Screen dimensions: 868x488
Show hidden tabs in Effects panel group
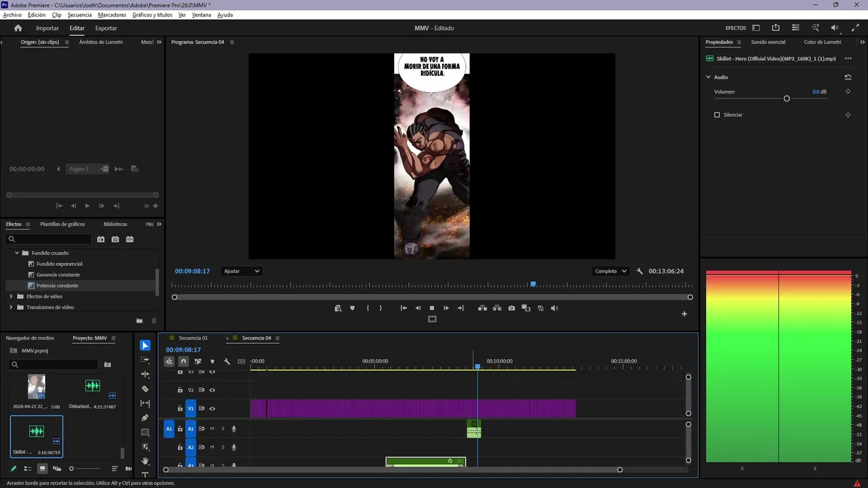click(x=159, y=224)
